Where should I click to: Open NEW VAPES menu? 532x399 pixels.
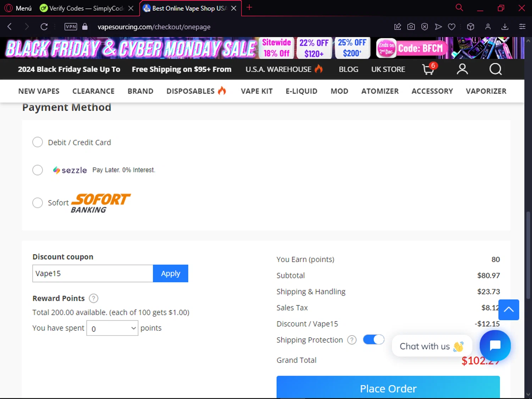point(39,91)
